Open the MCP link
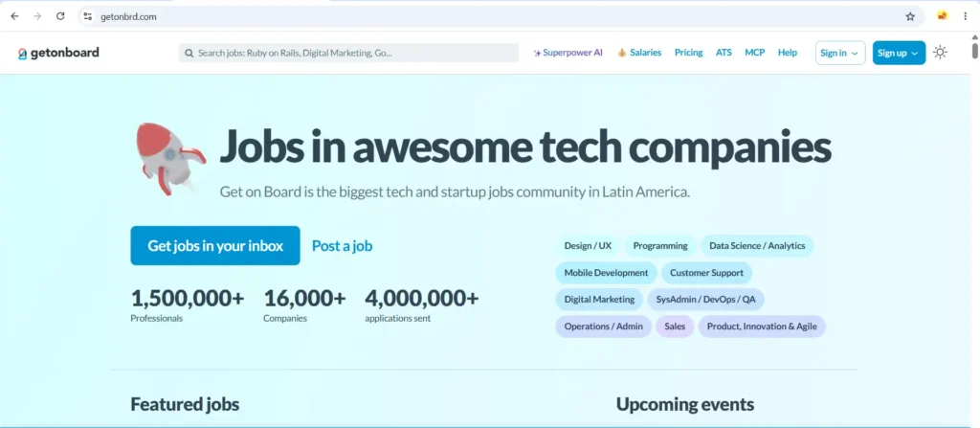The width and height of the screenshot is (980, 428). click(754, 54)
